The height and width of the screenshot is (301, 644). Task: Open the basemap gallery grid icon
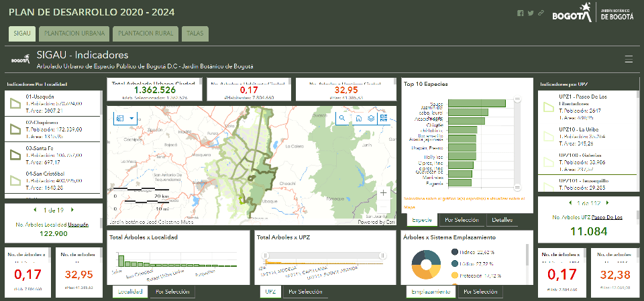coord(384,119)
